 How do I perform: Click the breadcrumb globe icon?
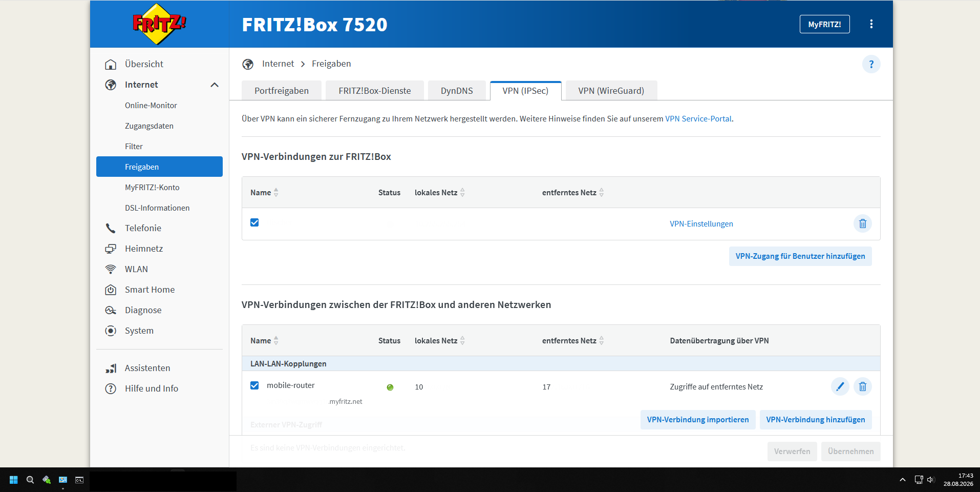(x=248, y=64)
